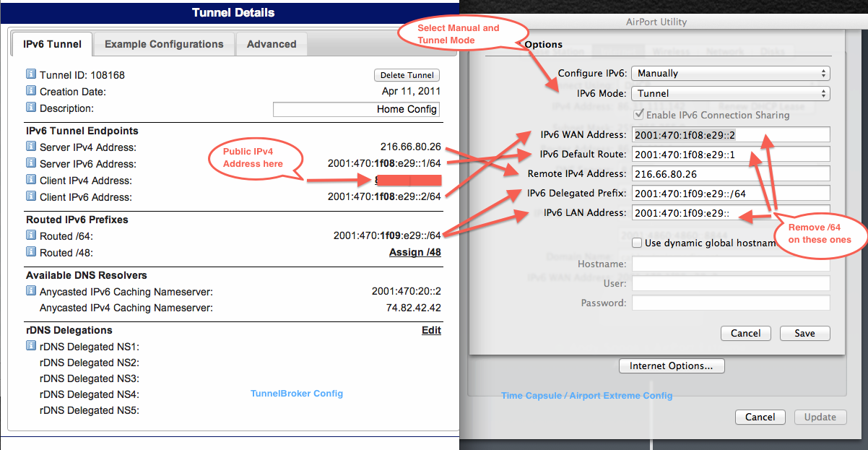Follow the Assign /48 link
The image size is (868, 450).
point(415,252)
